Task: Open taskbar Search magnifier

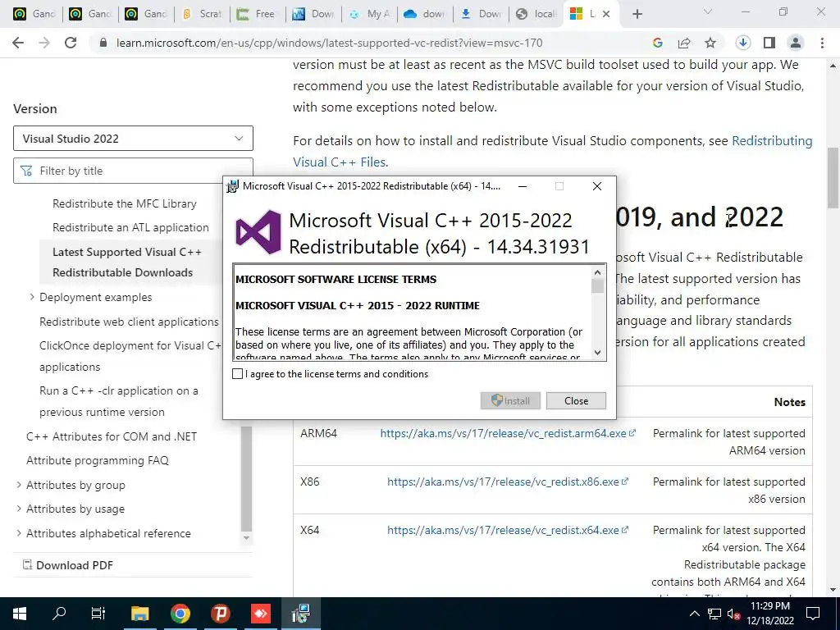Action: (59, 614)
